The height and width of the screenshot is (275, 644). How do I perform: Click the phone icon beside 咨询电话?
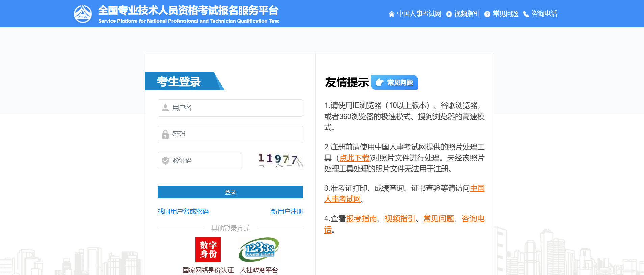[x=526, y=14]
